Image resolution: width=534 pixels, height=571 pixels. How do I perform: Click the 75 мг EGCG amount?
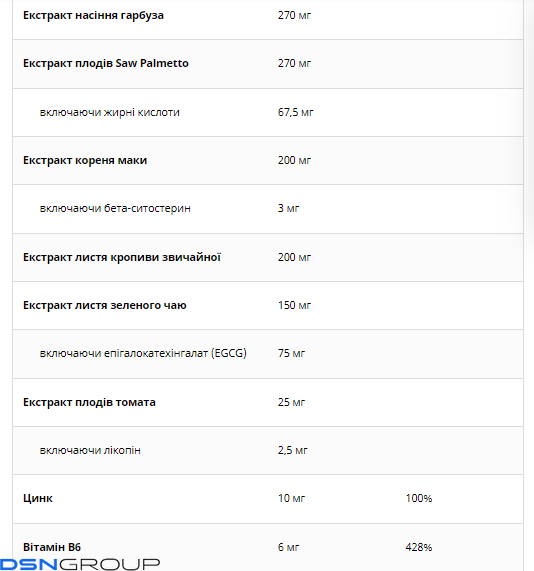pos(291,353)
